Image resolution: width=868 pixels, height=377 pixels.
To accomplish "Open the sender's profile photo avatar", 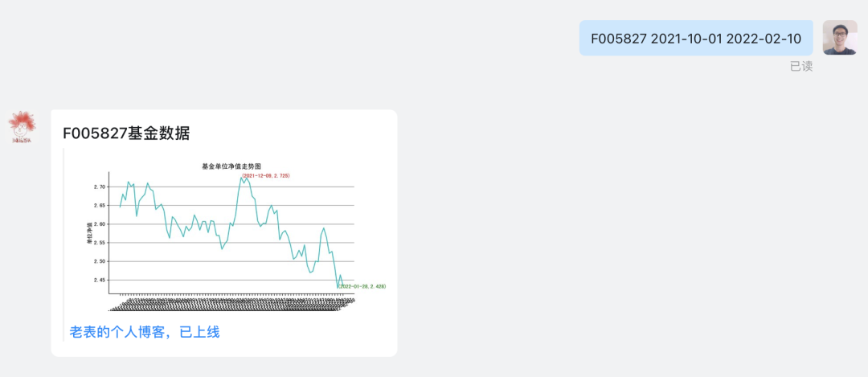I will point(840,38).
